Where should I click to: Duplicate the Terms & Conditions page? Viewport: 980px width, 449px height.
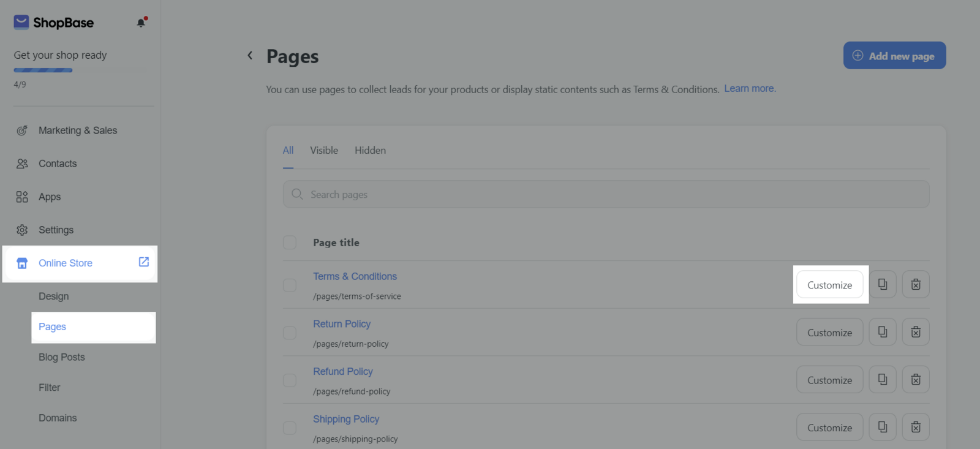pyautogui.click(x=883, y=284)
